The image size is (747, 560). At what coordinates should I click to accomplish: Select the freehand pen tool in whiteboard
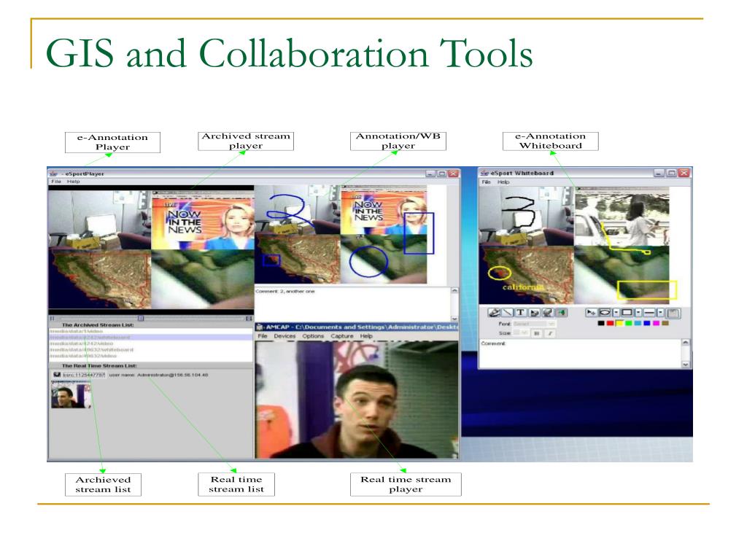494,312
